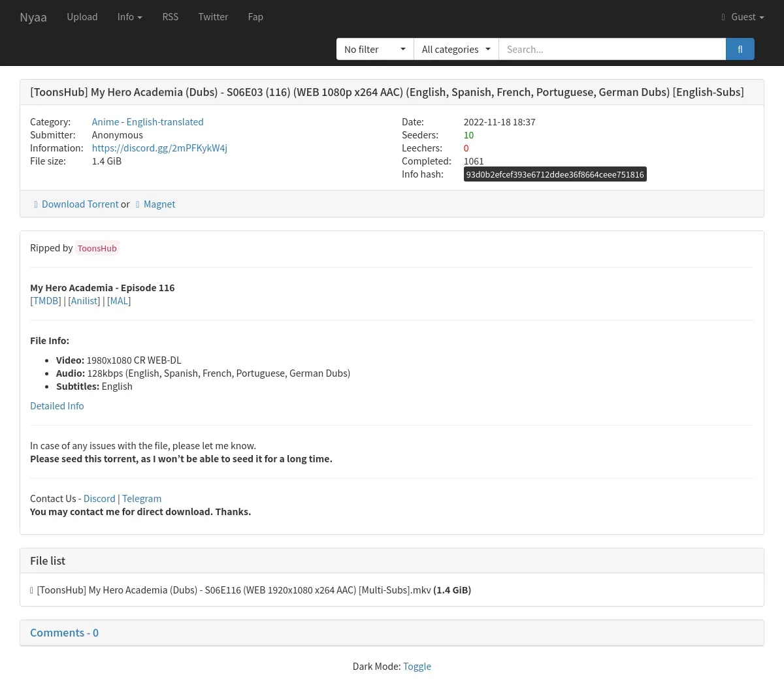Click the download icon beside Download Torrent
This screenshot has width=784, height=679.
point(36,204)
